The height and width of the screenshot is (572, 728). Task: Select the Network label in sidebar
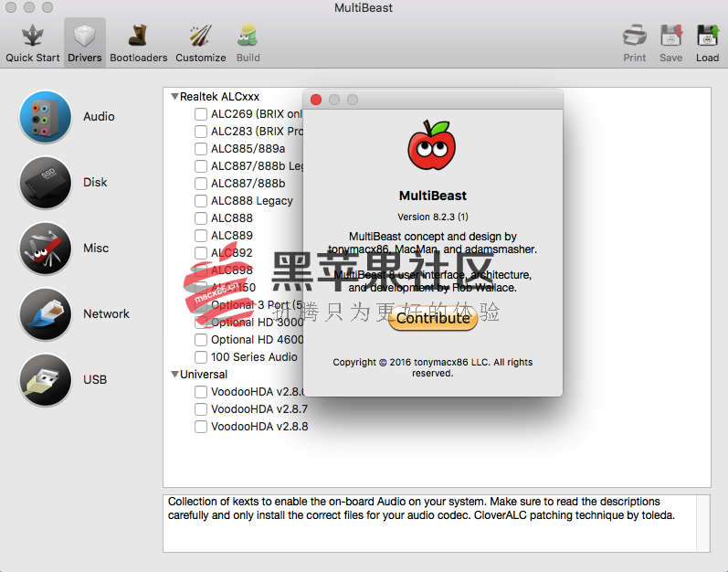(x=106, y=314)
